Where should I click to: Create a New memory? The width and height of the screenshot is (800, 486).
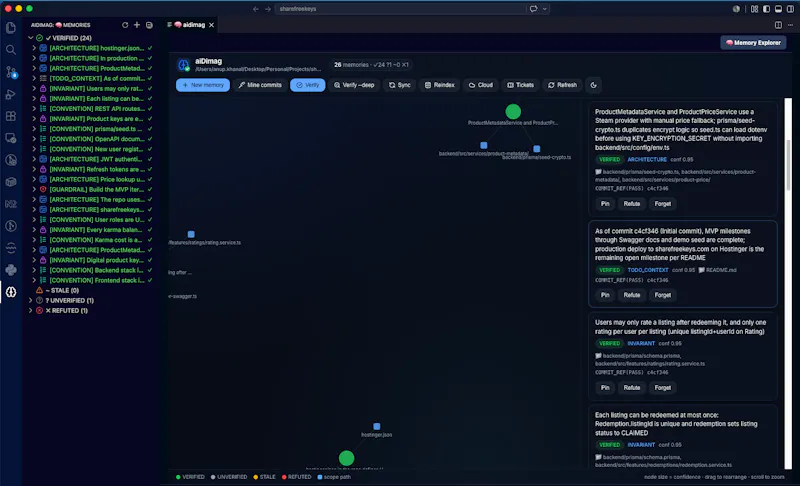coord(203,85)
